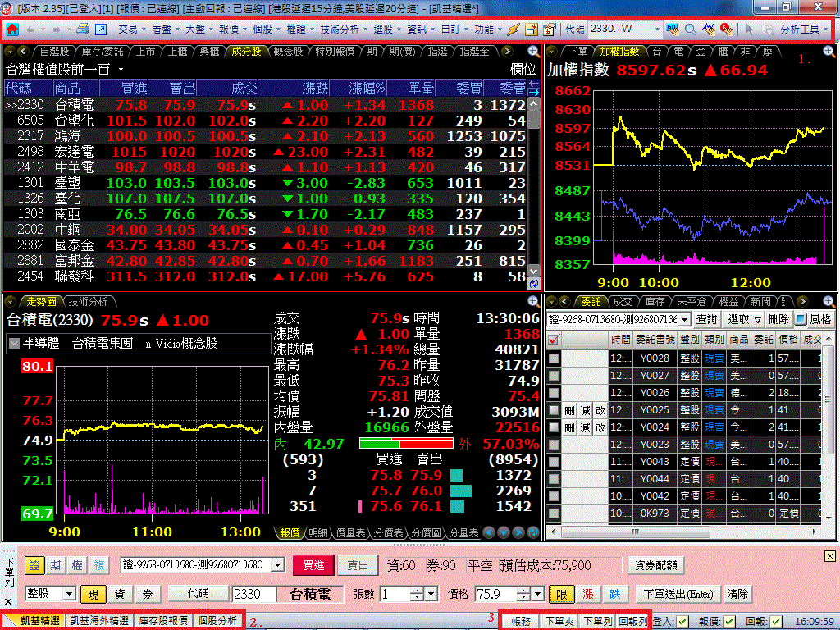The image size is (840, 630).
Task: Open the 價格 price 75.9 dropdown
Action: click(537, 593)
